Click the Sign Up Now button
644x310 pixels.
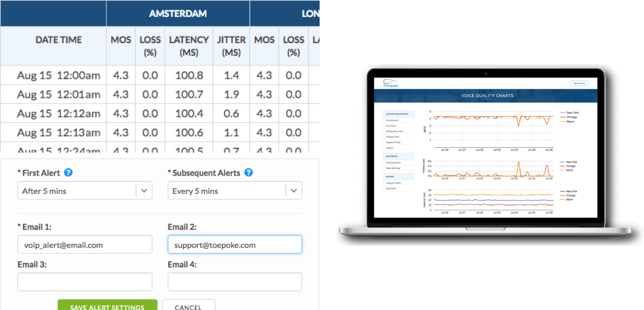579,83
